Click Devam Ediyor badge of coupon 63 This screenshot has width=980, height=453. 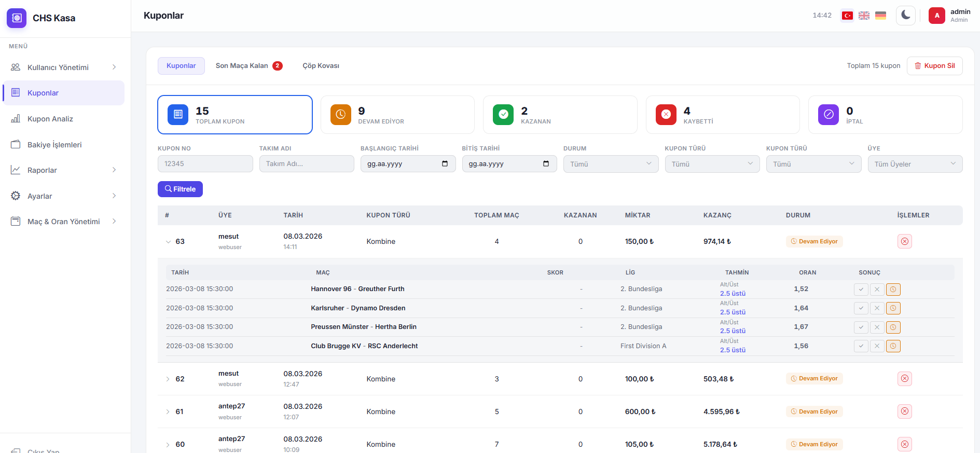pos(815,241)
